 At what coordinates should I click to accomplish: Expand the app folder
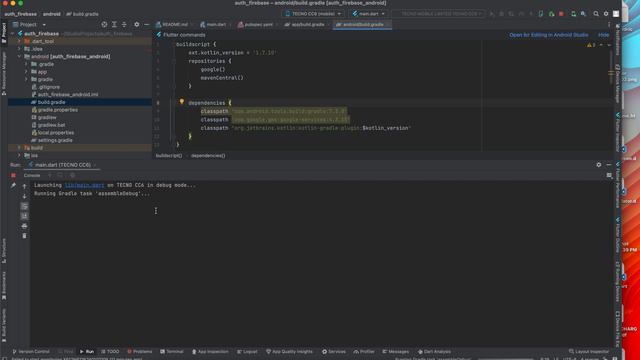[x=27, y=72]
